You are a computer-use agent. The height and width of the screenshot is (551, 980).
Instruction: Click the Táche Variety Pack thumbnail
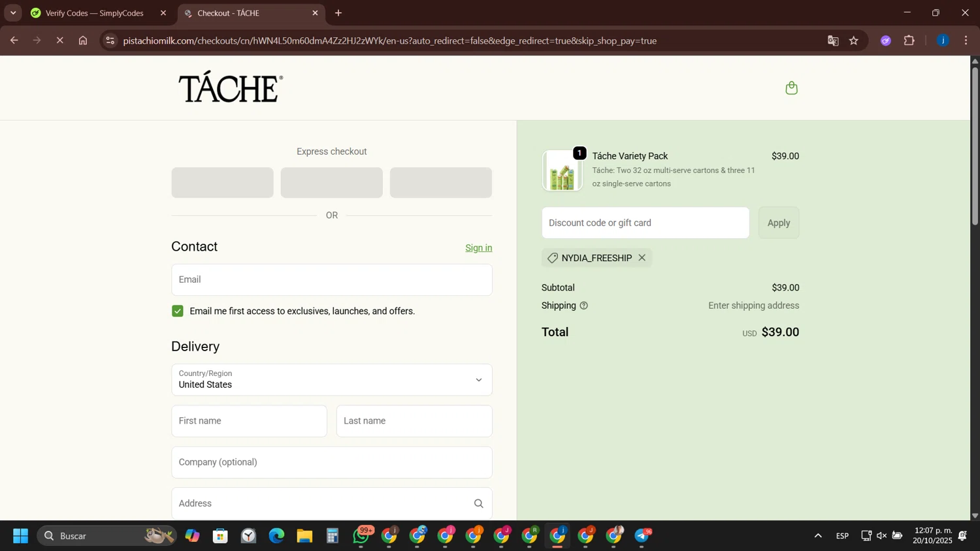point(562,170)
